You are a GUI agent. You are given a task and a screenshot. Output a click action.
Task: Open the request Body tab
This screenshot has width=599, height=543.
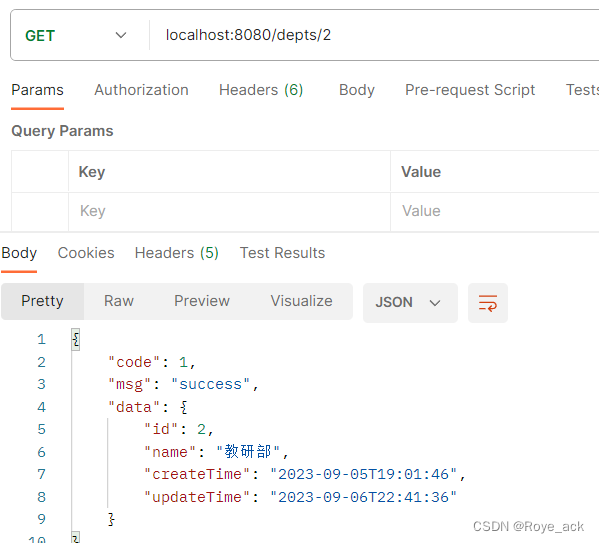357,90
